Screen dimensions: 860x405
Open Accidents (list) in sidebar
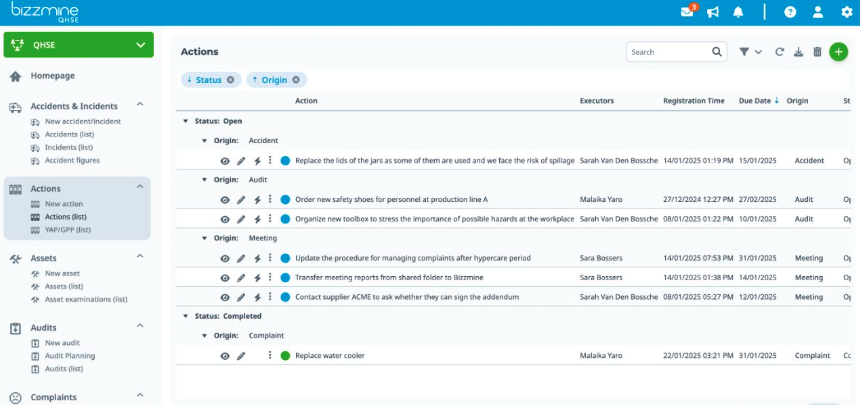[72, 134]
